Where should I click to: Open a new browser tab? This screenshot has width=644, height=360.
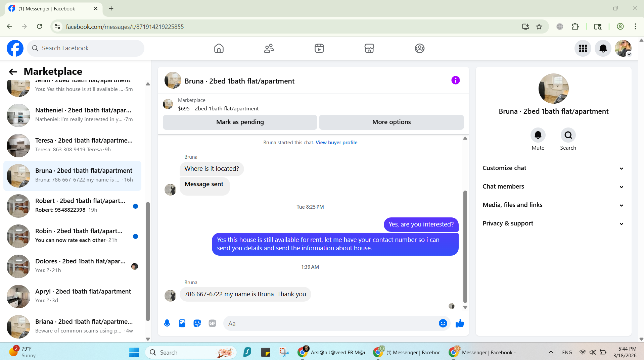pyautogui.click(x=111, y=8)
